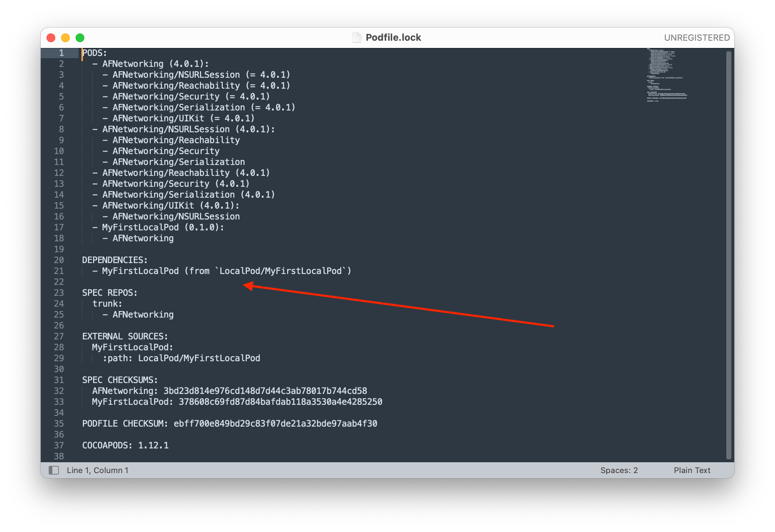Click the vertical scrollbar on the right
The image size is (775, 532).
728,255
